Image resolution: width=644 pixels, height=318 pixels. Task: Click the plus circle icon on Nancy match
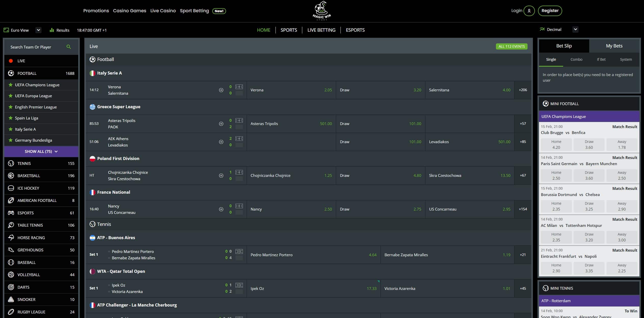click(x=221, y=209)
